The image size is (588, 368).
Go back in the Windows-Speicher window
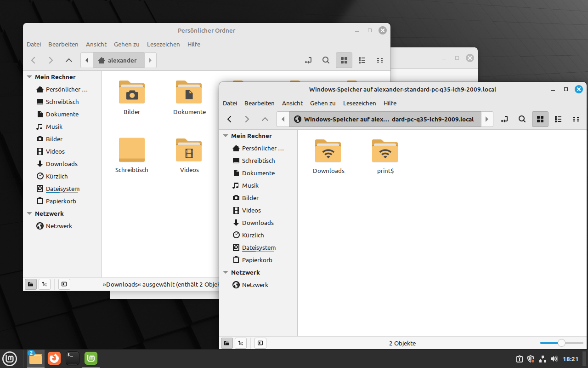230,119
